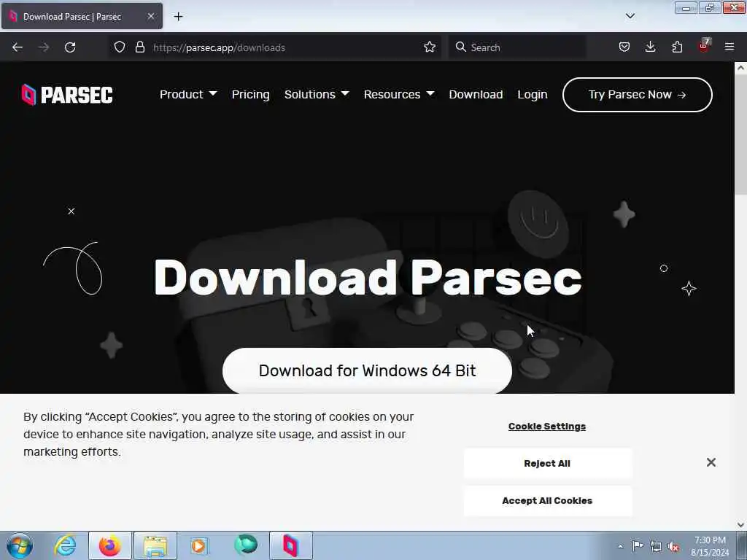Open Windows Media Player taskbar icon
The height and width of the screenshot is (560, 747).
pyautogui.click(x=199, y=545)
